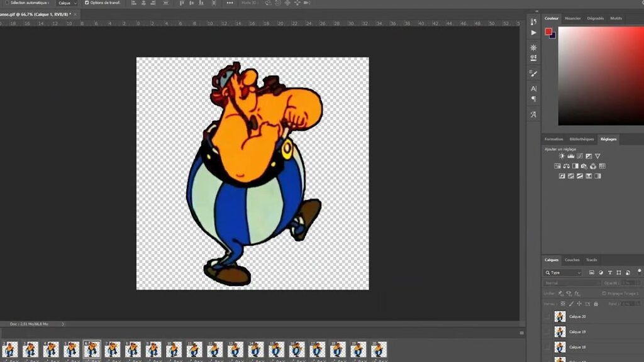Viewport: 644px width, 362px height.
Task: Click inside the red color picker field
Action: point(601,76)
